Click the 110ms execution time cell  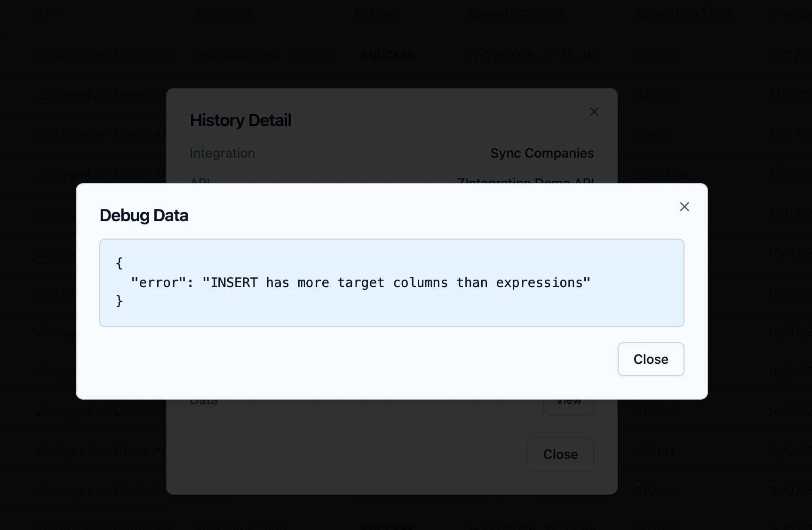pos(655,490)
